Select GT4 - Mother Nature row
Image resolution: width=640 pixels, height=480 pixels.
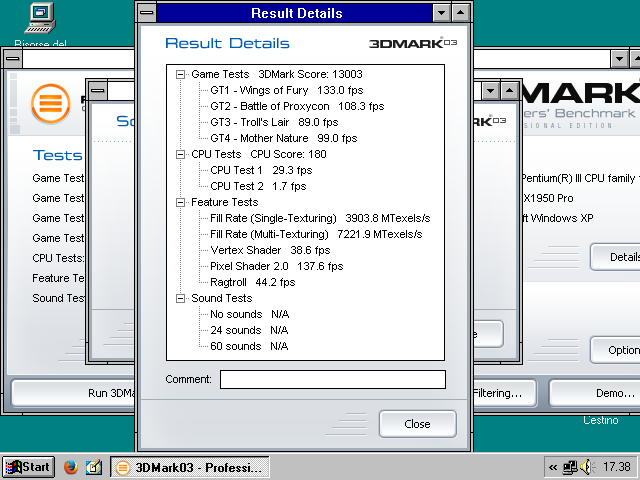click(x=284, y=138)
